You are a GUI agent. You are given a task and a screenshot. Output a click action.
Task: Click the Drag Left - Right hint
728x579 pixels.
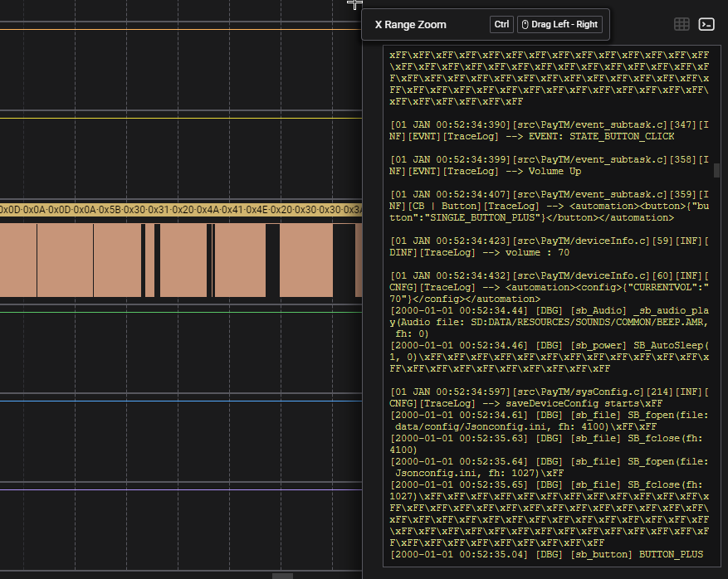564,25
